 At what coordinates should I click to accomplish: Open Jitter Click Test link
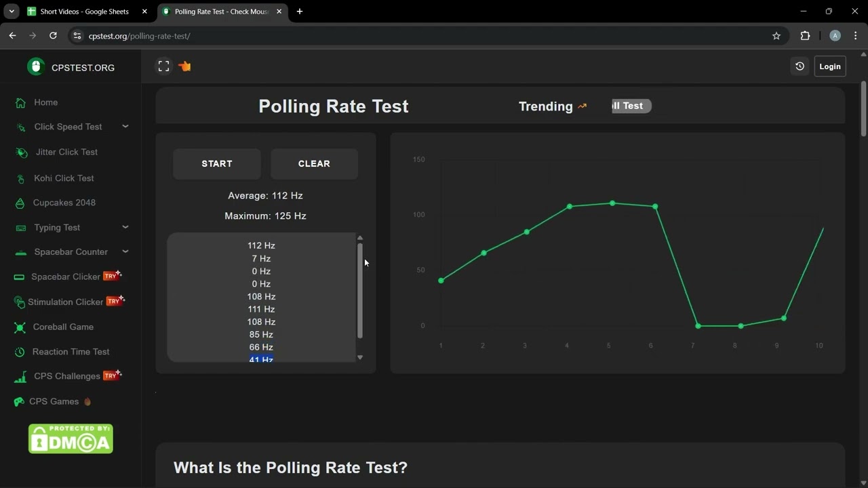tap(66, 152)
